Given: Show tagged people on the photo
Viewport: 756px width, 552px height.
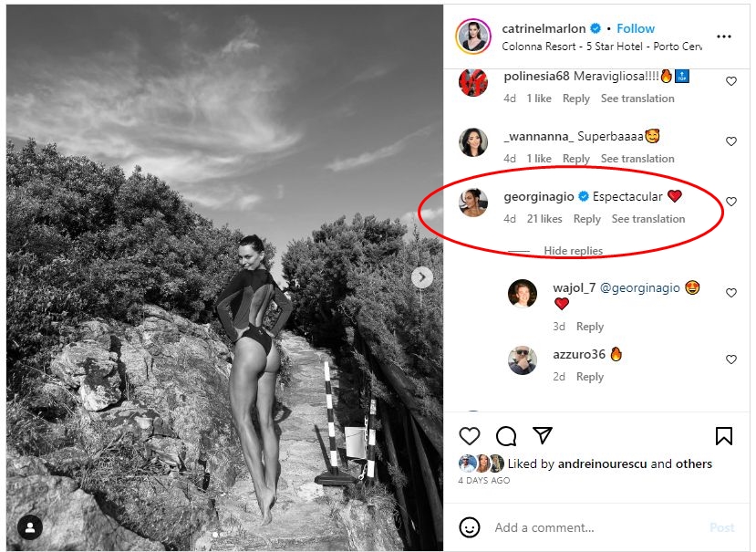Looking at the screenshot, I should pos(31,527).
